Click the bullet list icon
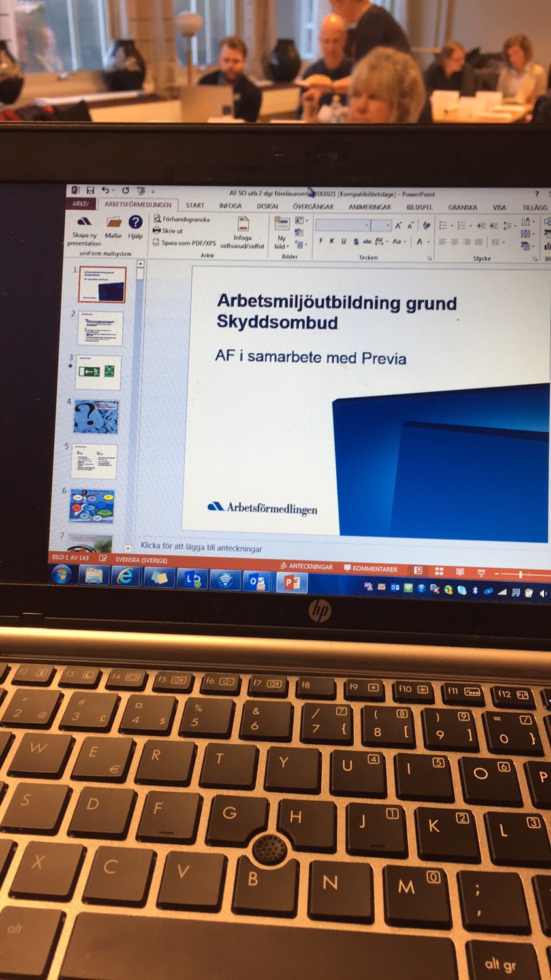The height and width of the screenshot is (980, 551). point(445,225)
